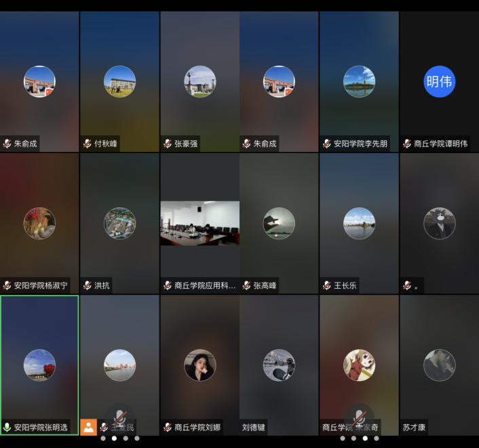The height and width of the screenshot is (448, 479).
Task: Tap the muted mic icon next to 安阳学院李先朋
Action: click(327, 144)
